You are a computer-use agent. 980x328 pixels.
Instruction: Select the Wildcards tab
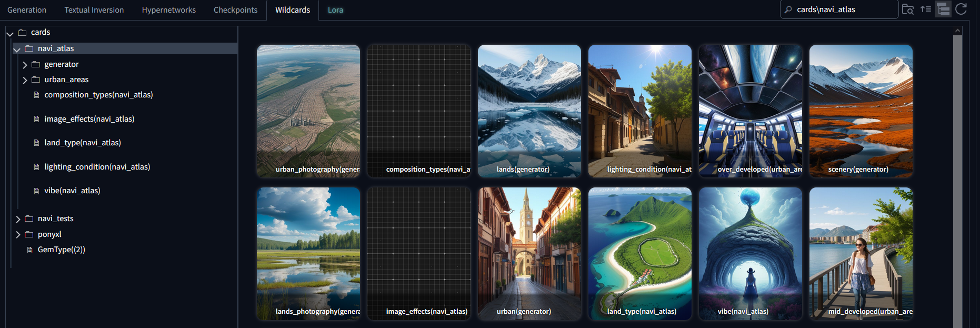pyautogui.click(x=293, y=10)
